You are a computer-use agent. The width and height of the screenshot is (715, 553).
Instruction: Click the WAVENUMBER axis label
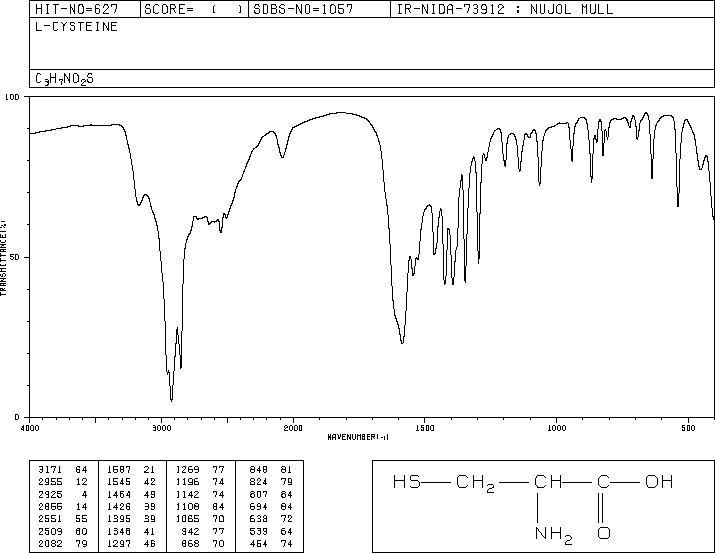point(358,437)
